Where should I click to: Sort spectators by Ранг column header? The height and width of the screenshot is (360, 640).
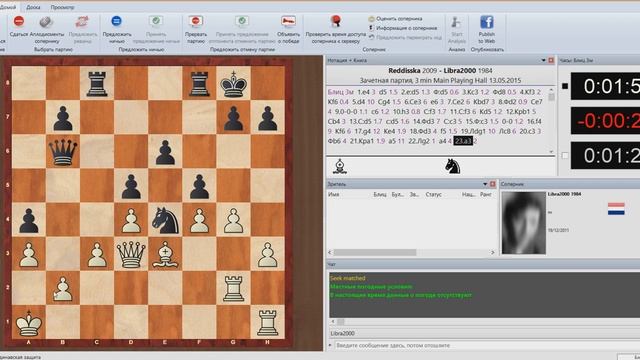pyautogui.click(x=486, y=195)
